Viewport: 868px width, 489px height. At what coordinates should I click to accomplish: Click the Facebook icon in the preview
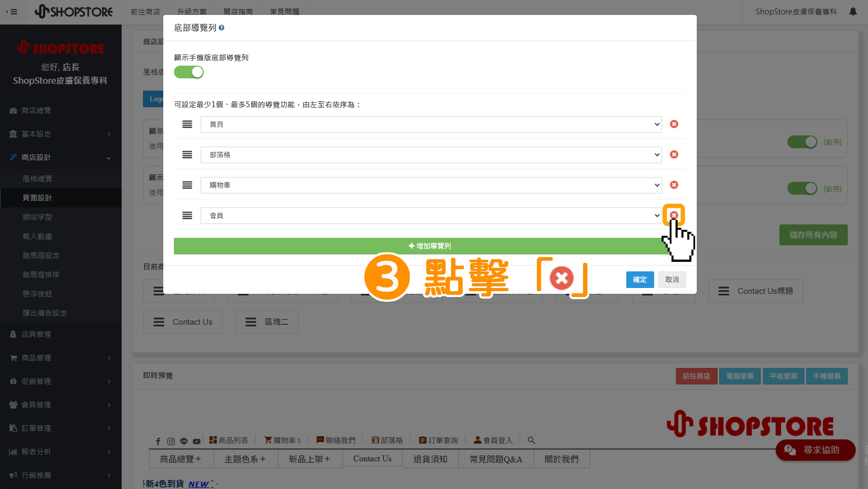point(158,441)
